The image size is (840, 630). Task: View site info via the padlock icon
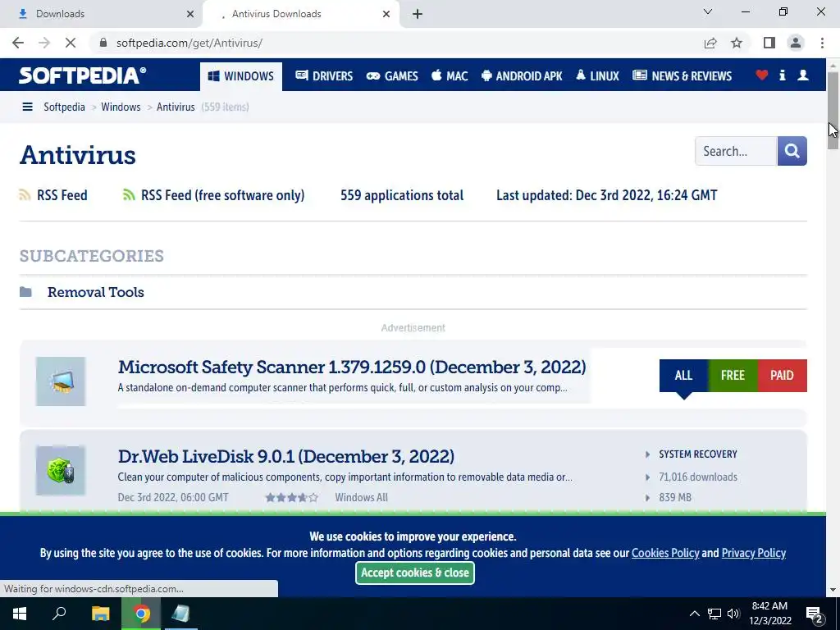(x=104, y=43)
